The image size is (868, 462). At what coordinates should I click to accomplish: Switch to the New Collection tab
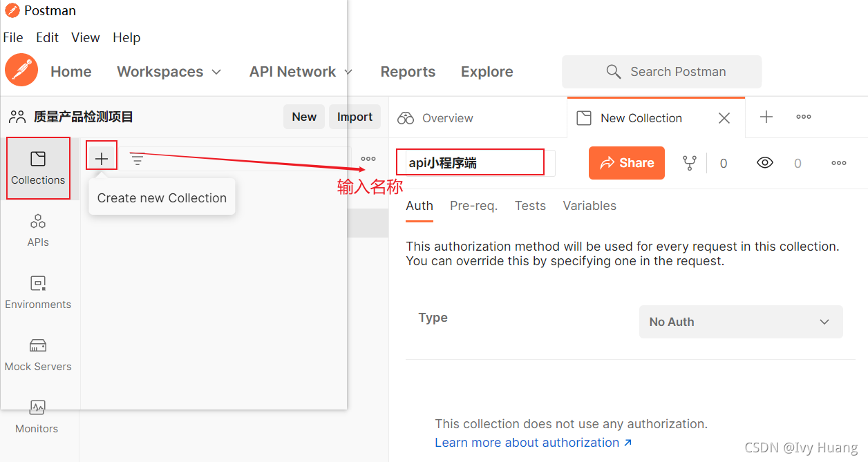point(641,118)
